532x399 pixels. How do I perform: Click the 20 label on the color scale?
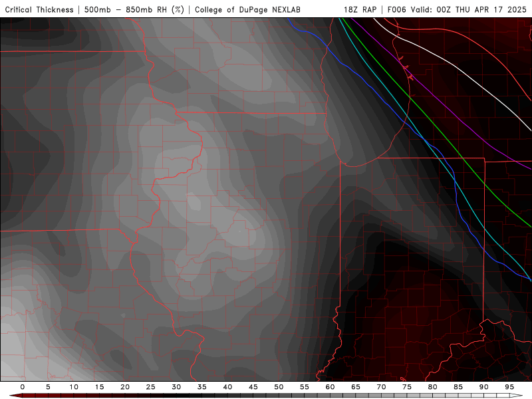[x=125, y=387]
